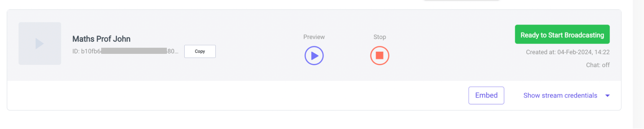The height and width of the screenshot is (129, 644).
Task: Open the Embed options
Action: pos(486,95)
